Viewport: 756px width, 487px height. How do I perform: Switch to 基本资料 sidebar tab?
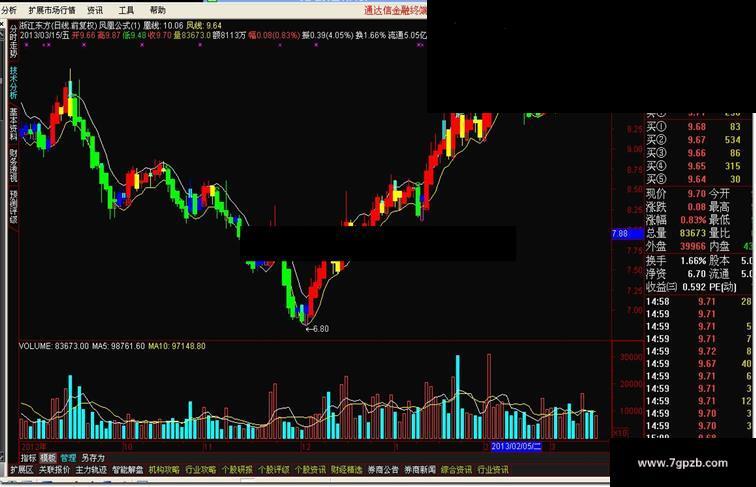[13, 124]
